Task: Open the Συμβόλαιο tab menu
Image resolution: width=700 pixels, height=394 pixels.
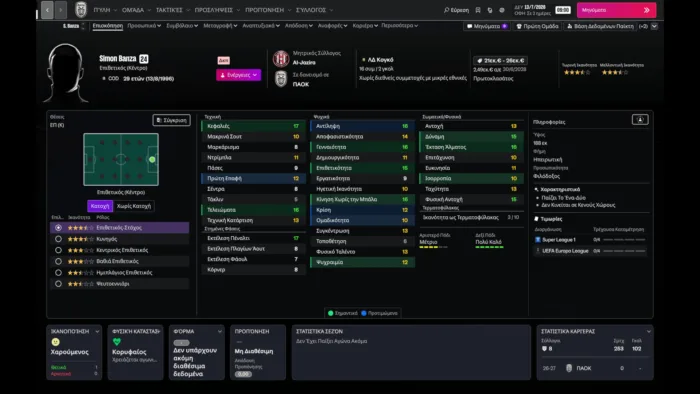Action: 182,26
